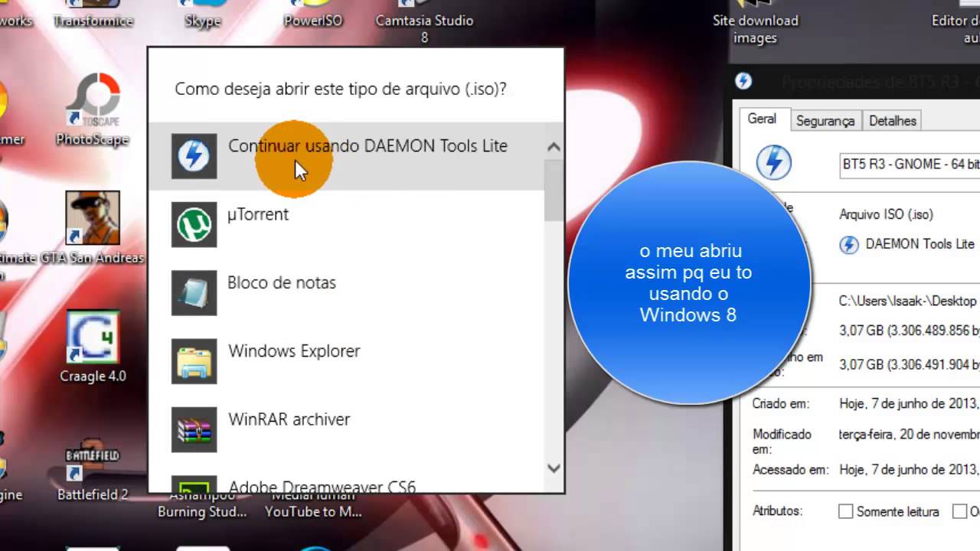The image size is (980, 551).
Task: Click the Criado em date value
Action: click(x=910, y=403)
